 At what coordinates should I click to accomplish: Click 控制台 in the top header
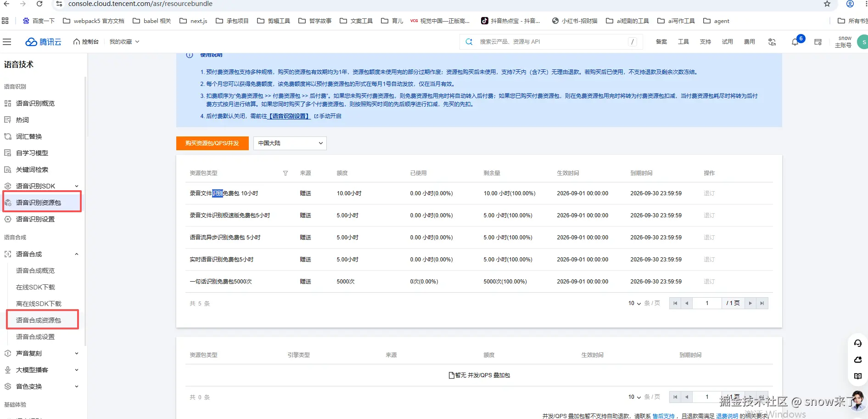click(x=86, y=42)
